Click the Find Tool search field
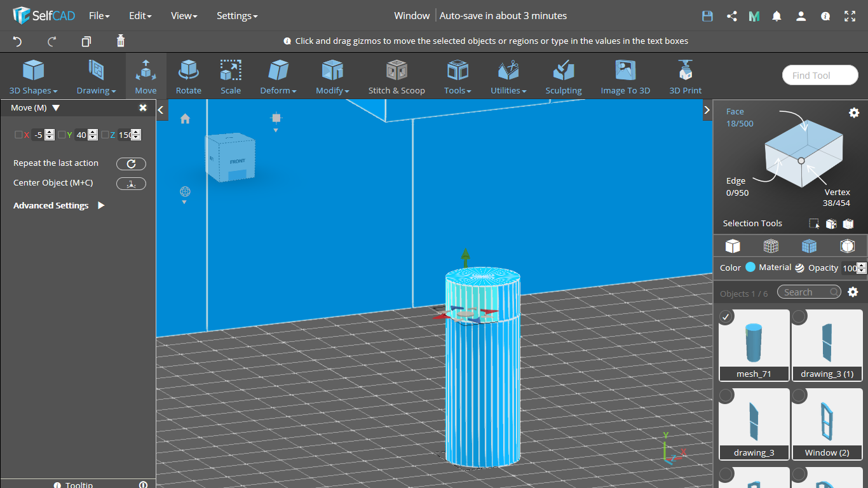Screen dimensions: 868x488 820,76
